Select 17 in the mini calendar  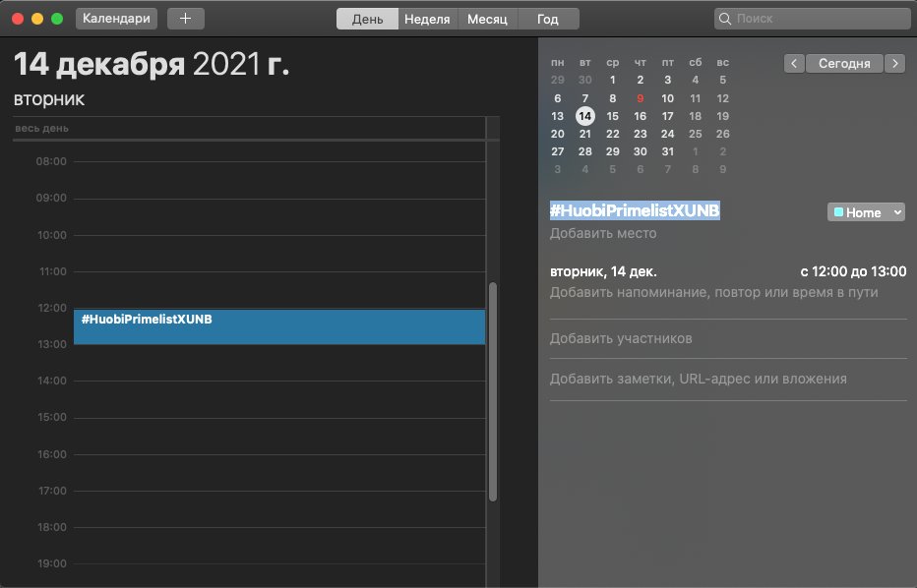tap(668, 116)
